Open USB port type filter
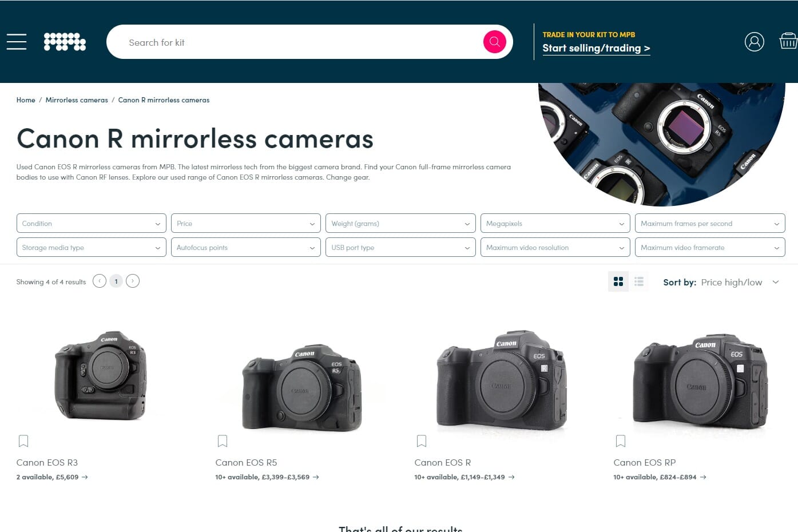This screenshot has width=798, height=532. click(400, 247)
